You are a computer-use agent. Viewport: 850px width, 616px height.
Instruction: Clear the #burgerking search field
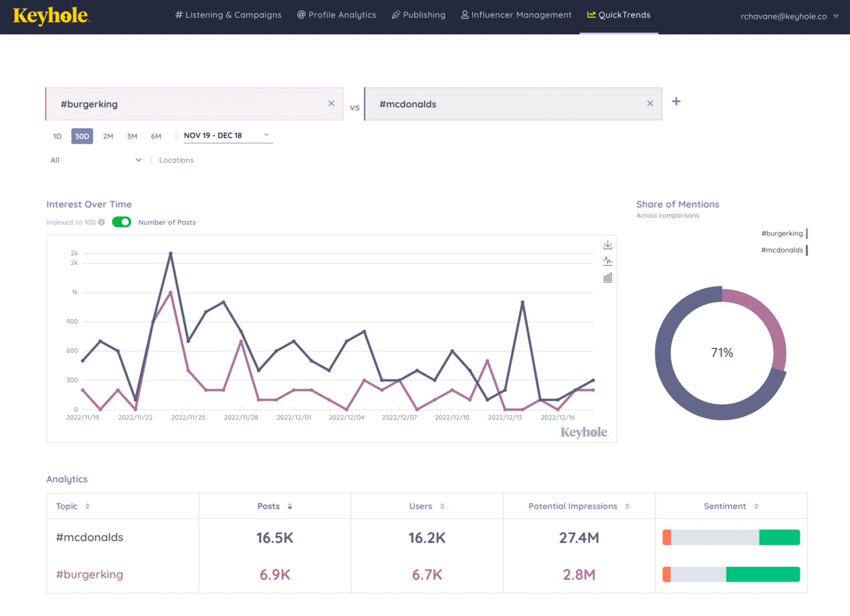tap(331, 103)
